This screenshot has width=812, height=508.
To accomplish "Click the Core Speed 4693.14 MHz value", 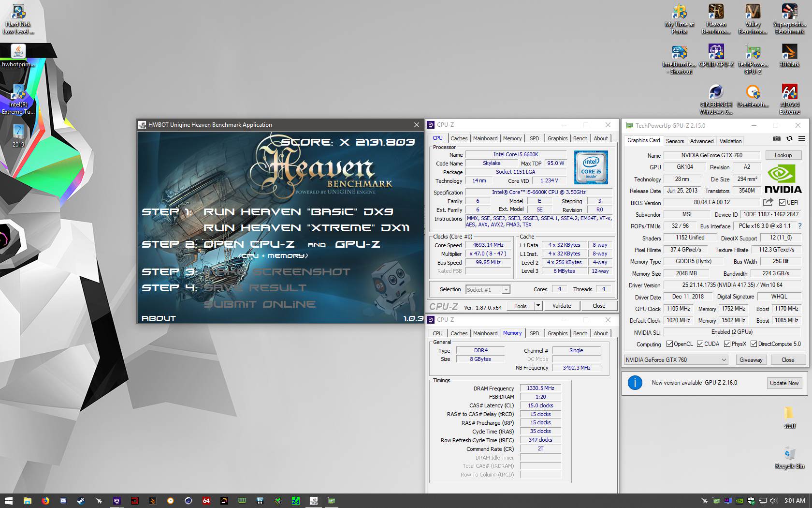I will pos(488,245).
